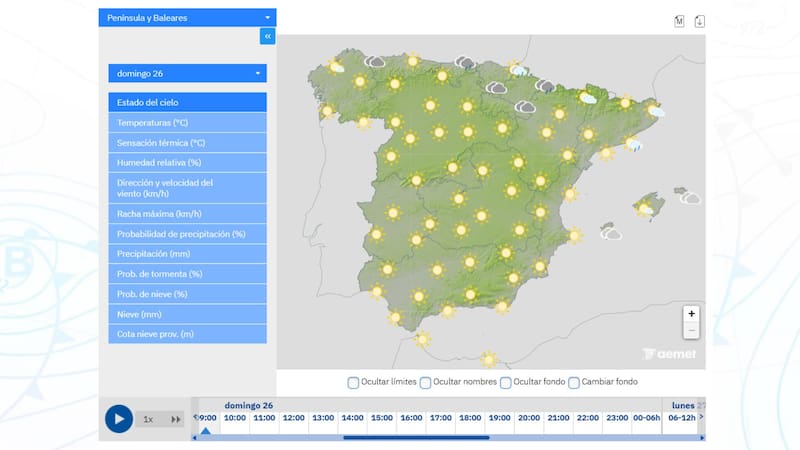Viewport: 800px width, 450px height.
Task: Click the sun-cloud icon over Mallorca
Action: (644, 209)
